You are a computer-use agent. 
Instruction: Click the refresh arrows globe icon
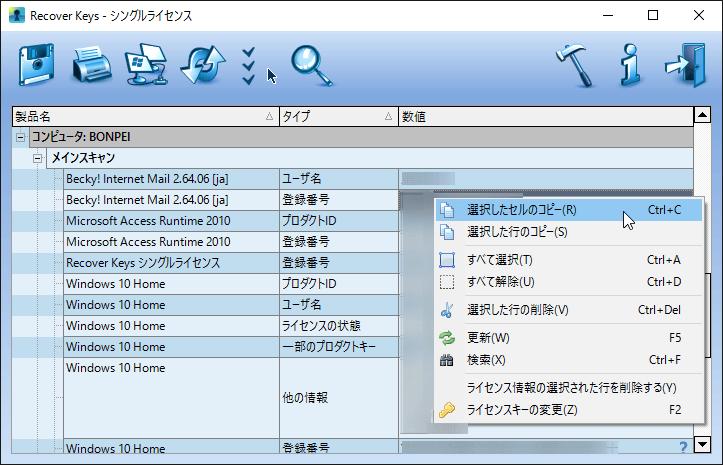[x=203, y=65]
